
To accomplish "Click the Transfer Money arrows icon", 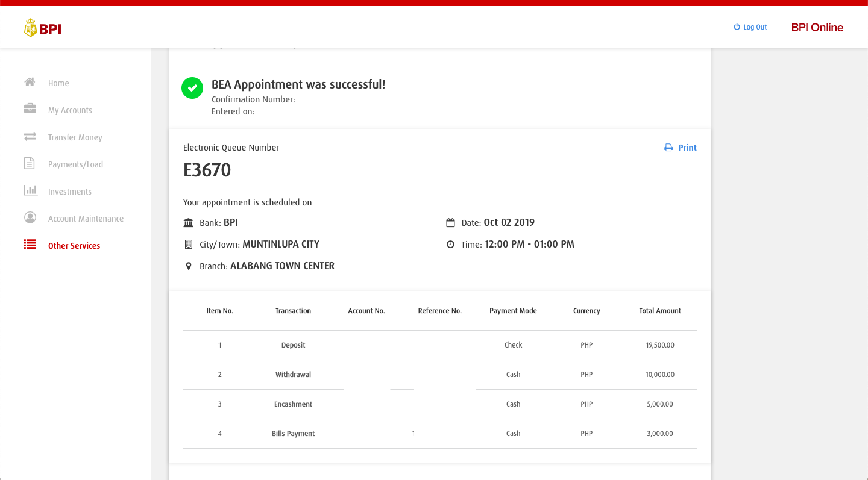I will (x=30, y=137).
